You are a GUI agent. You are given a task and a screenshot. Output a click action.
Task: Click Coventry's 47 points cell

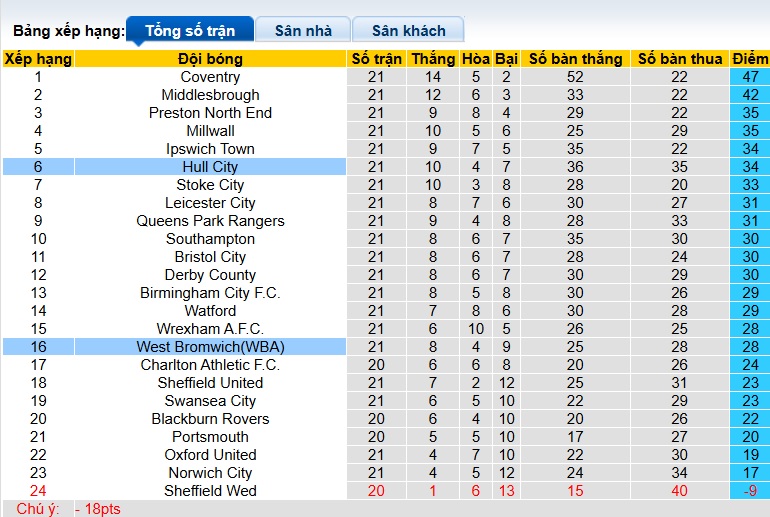click(749, 77)
